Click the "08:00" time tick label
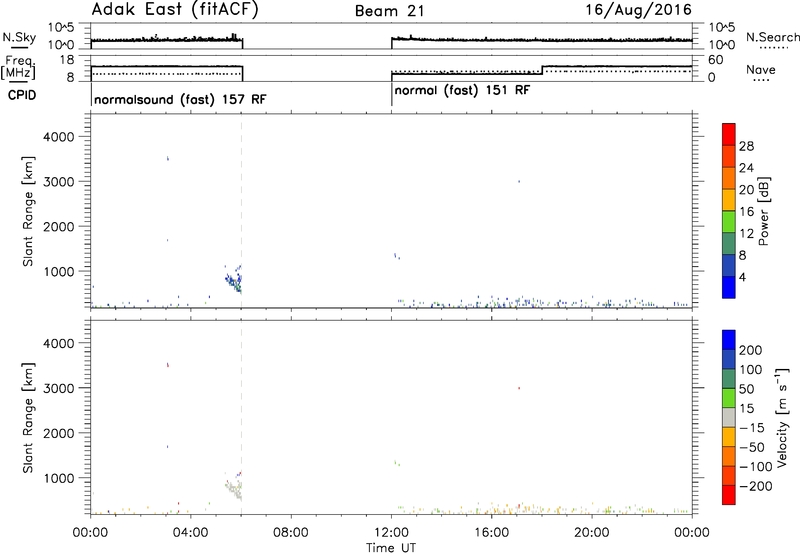The height and width of the screenshot is (554, 800). pos(291,533)
